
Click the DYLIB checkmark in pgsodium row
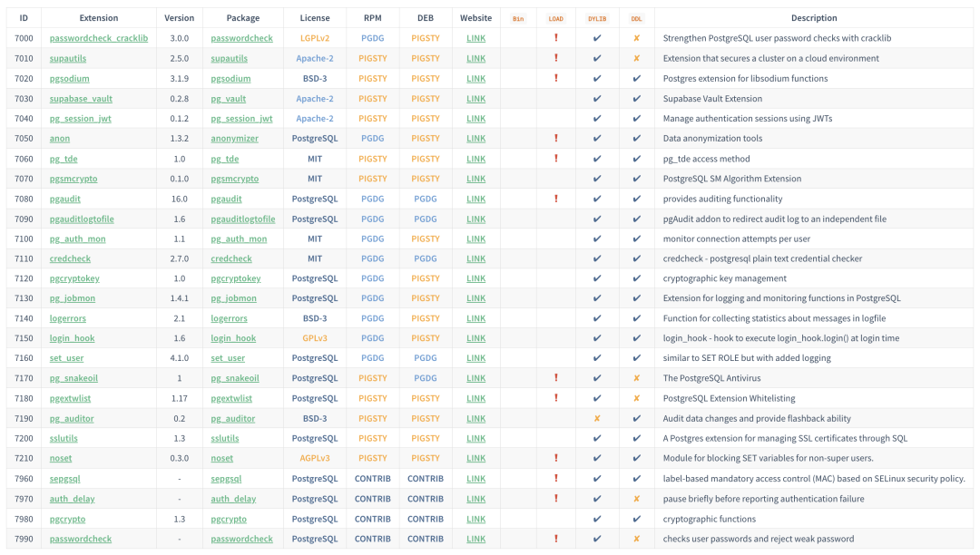pyautogui.click(x=597, y=79)
